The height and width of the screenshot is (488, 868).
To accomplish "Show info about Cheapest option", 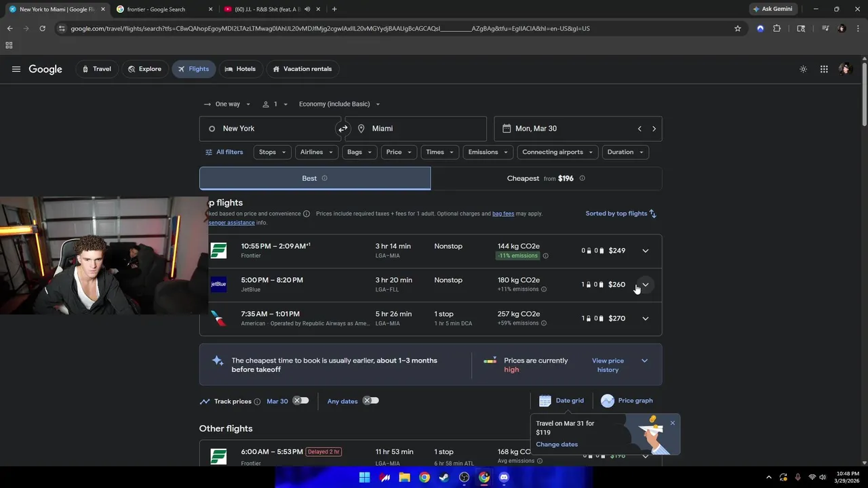I will [582, 178].
